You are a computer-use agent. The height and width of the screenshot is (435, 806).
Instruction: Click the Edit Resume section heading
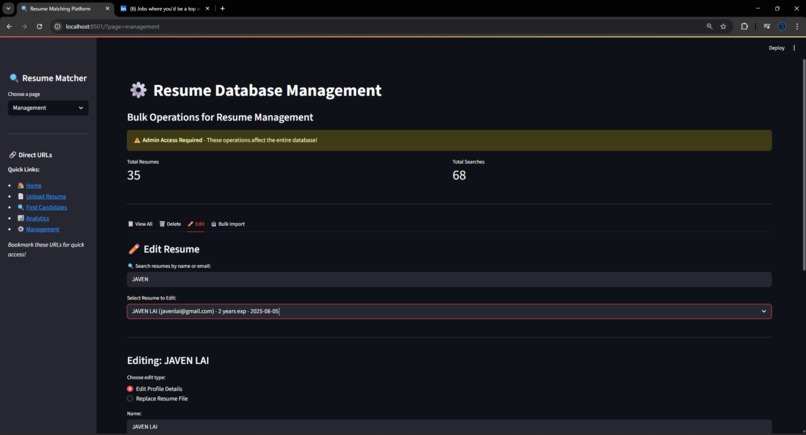[171, 249]
